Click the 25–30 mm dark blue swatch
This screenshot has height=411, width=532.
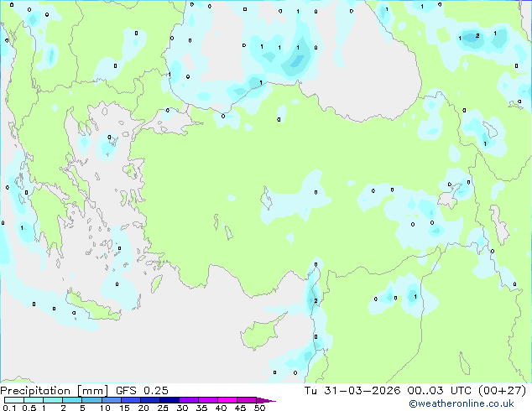[x=169, y=400]
